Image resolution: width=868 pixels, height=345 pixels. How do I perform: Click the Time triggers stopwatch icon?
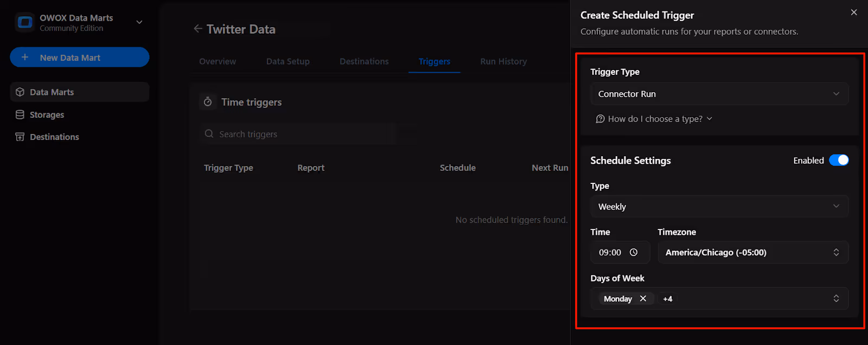click(x=208, y=102)
